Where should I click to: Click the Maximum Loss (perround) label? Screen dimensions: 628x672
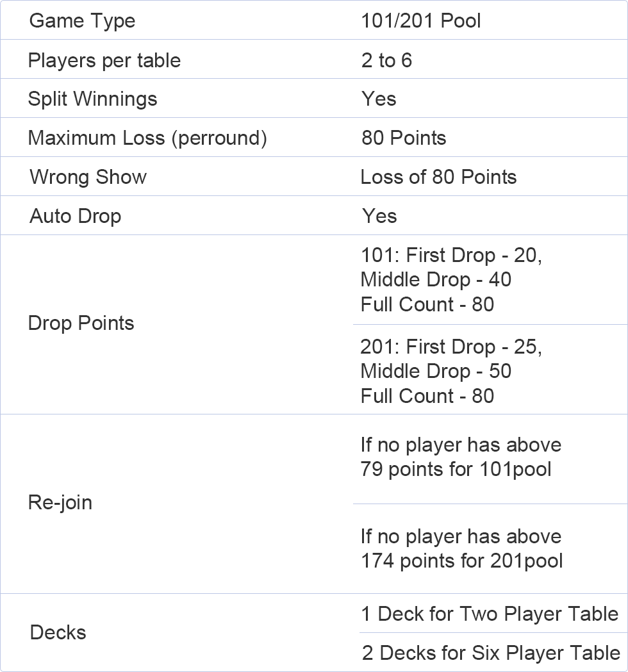pos(147,138)
